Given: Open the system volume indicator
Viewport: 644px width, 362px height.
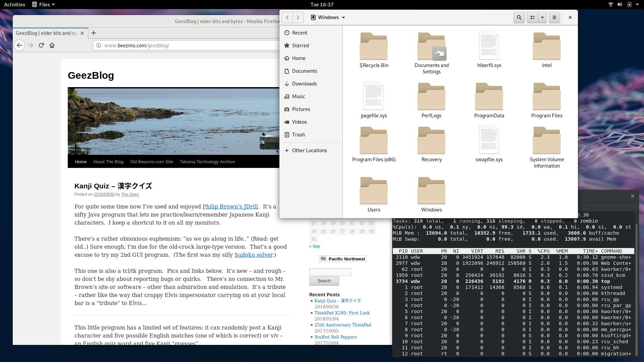Looking at the screenshot, I should click(x=620, y=4).
